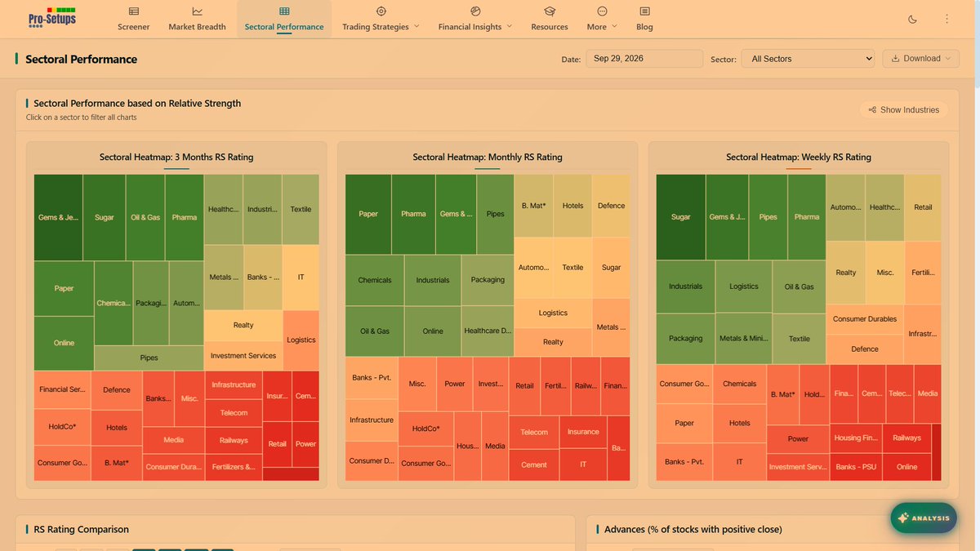Click Banks - Pvt. tile in Monthly heatmap
The width and height of the screenshot is (980, 551).
click(x=372, y=378)
